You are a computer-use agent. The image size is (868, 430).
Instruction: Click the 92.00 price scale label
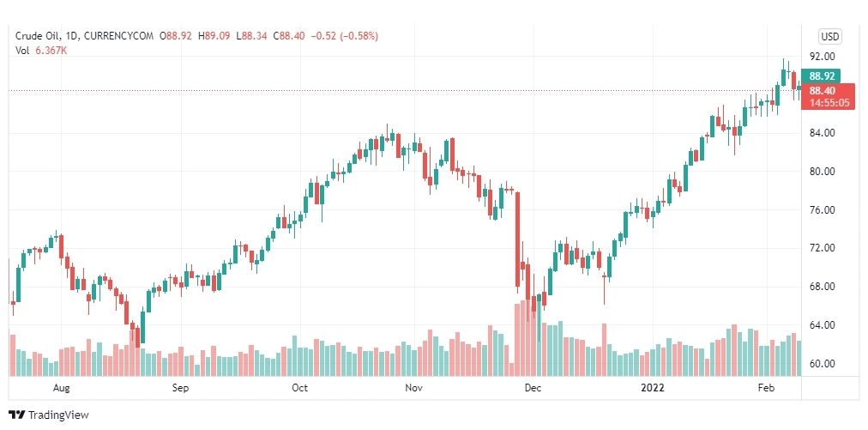pyautogui.click(x=822, y=56)
